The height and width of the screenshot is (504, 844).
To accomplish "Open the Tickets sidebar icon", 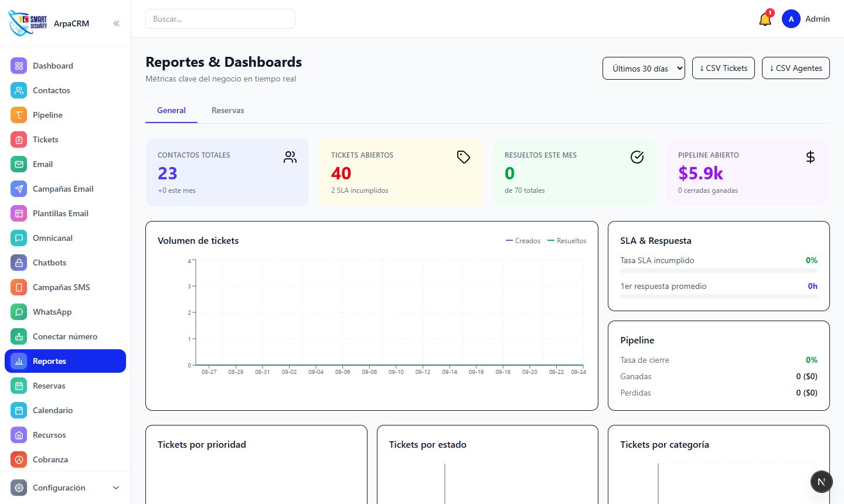I will pos(19,139).
